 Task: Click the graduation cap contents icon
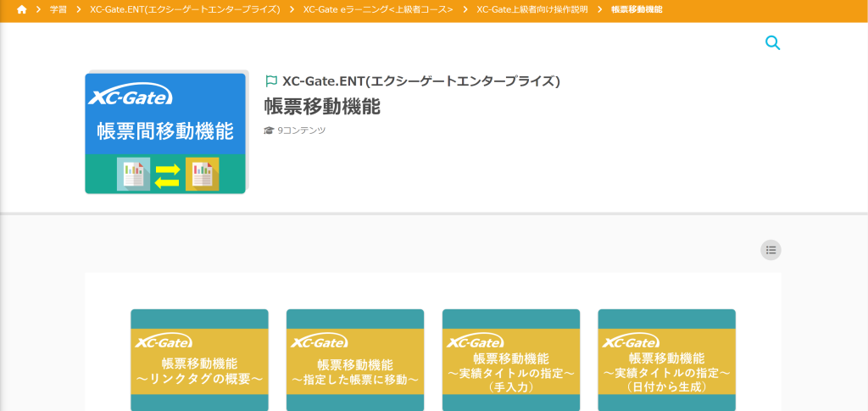pyautogui.click(x=269, y=131)
